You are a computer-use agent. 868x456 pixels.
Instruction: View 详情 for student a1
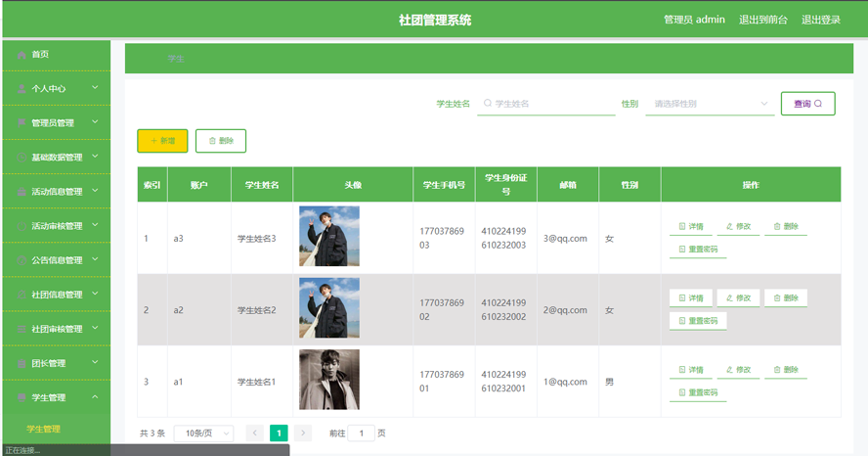pyautogui.click(x=691, y=370)
